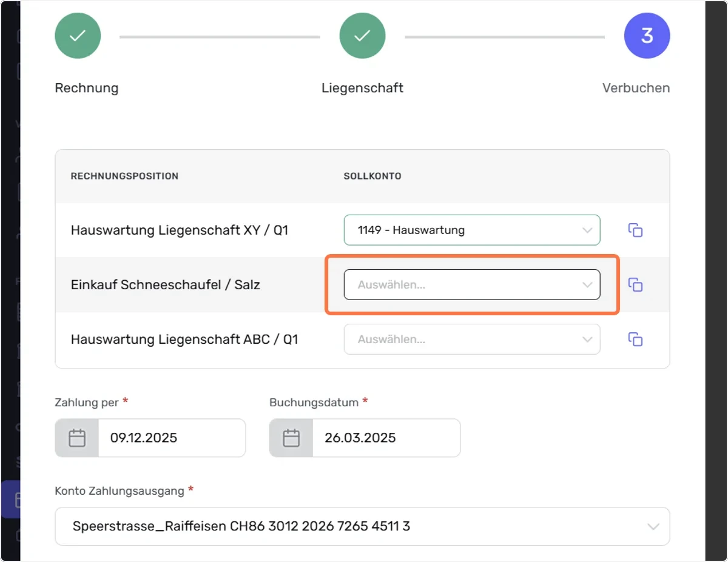
Task: Open Sollkonto dropdown for Einkauf Schneeschaufel / Salz
Action: [x=472, y=285]
